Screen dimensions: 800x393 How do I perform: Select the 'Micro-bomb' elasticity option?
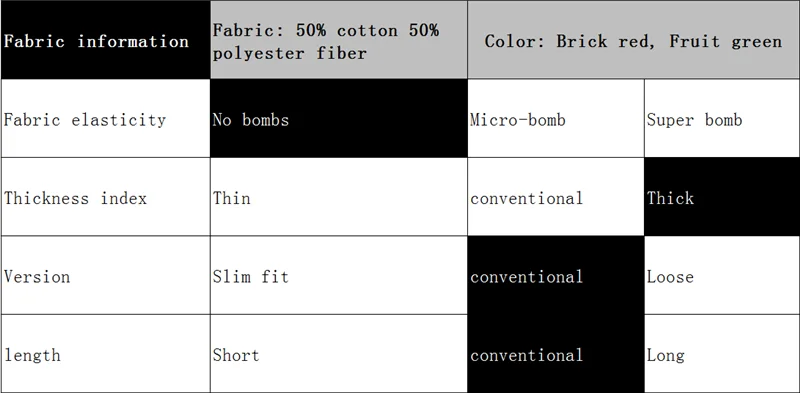[556, 118]
